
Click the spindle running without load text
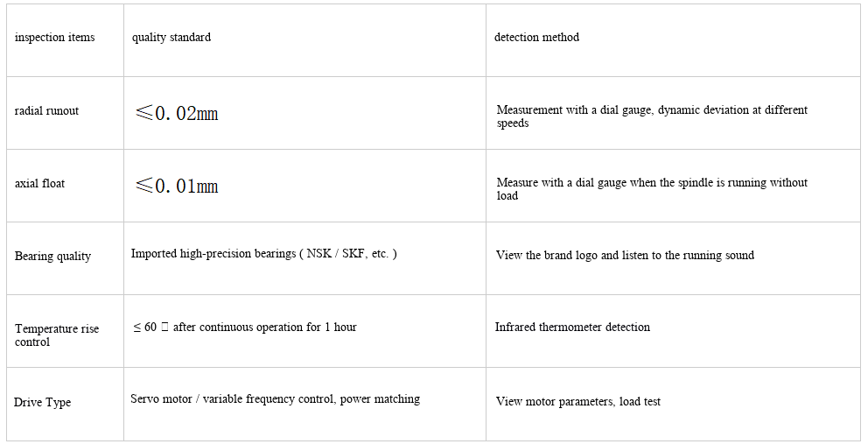pos(651,183)
